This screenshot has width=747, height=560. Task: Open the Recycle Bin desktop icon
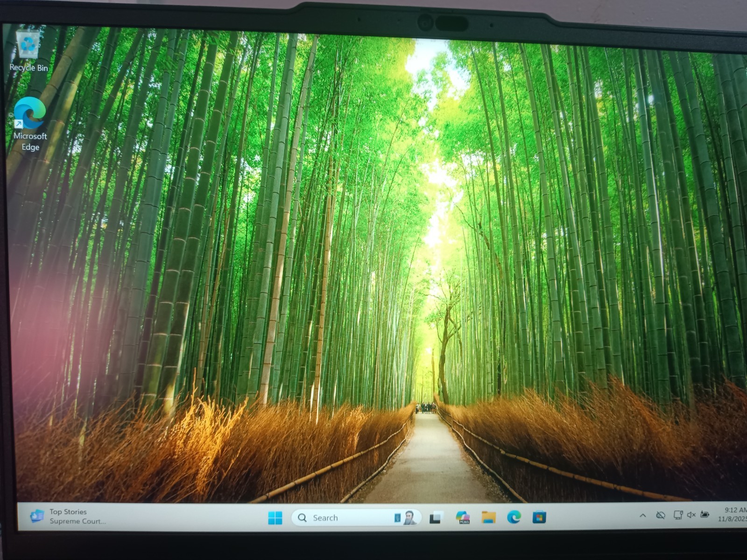(x=28, y=51)
